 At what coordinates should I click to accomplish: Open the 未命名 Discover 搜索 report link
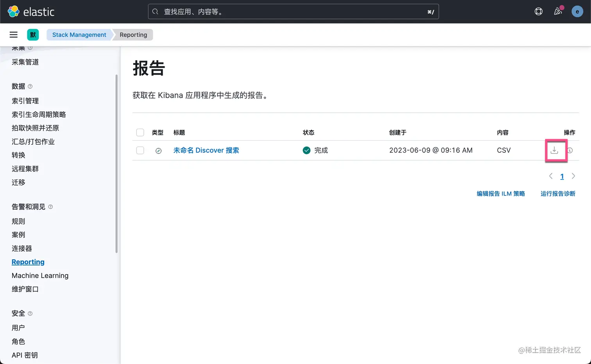[x=206, y=150]
